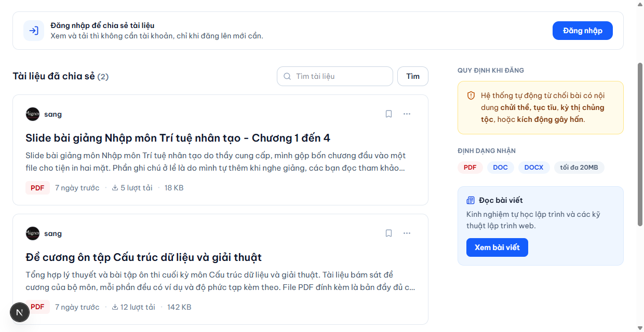Click 7 ngày trước on Slide bài giảng card
This screenshot has height=332, width=644.
77,188
